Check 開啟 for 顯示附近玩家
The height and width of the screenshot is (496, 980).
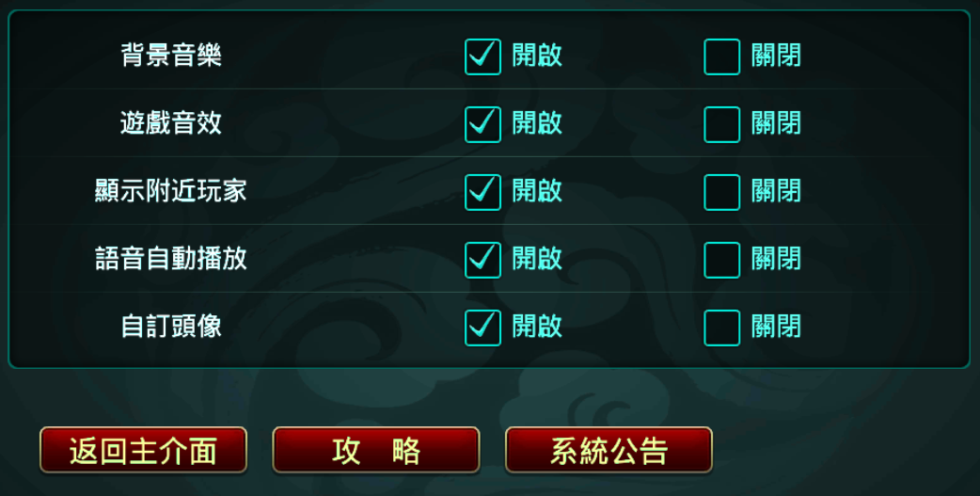(482, 192)
